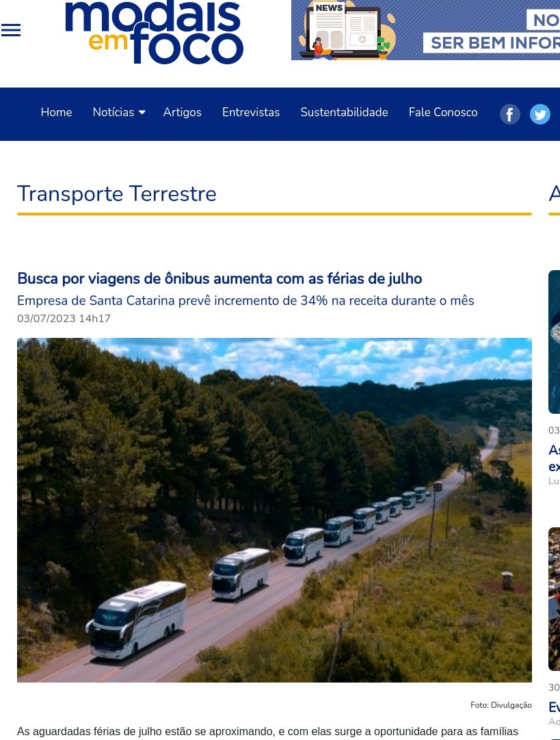Select the Sustentabilidade menu item
Image resolution: width=560 pixels, height=740 pixels.
tap(344, 112)
